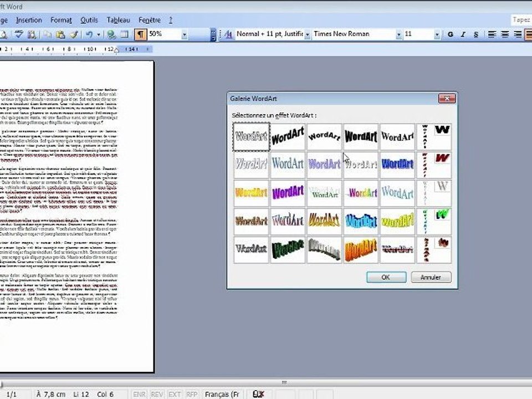Expand the toolbar options chevron
The width and height of the screenshot is (532, 399).
213,34
